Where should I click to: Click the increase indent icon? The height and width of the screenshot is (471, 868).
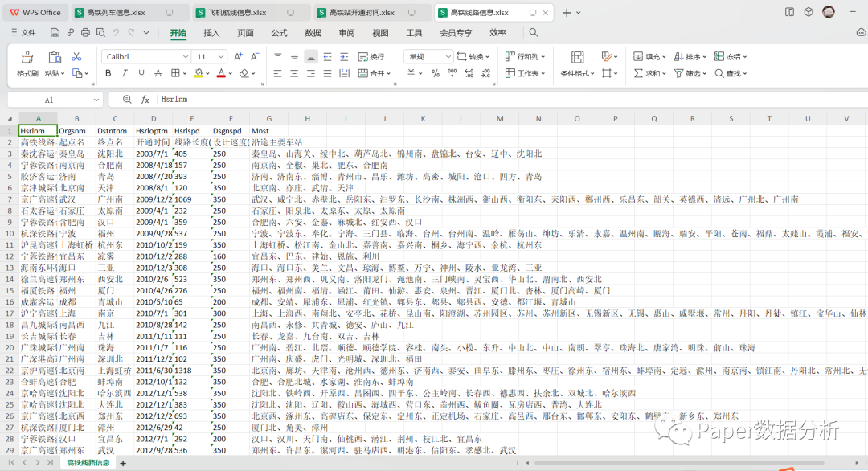(344, 56)
